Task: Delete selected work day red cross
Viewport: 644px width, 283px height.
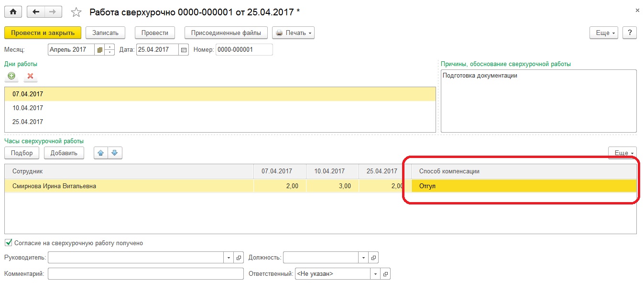Action: (x=30, y=76)
